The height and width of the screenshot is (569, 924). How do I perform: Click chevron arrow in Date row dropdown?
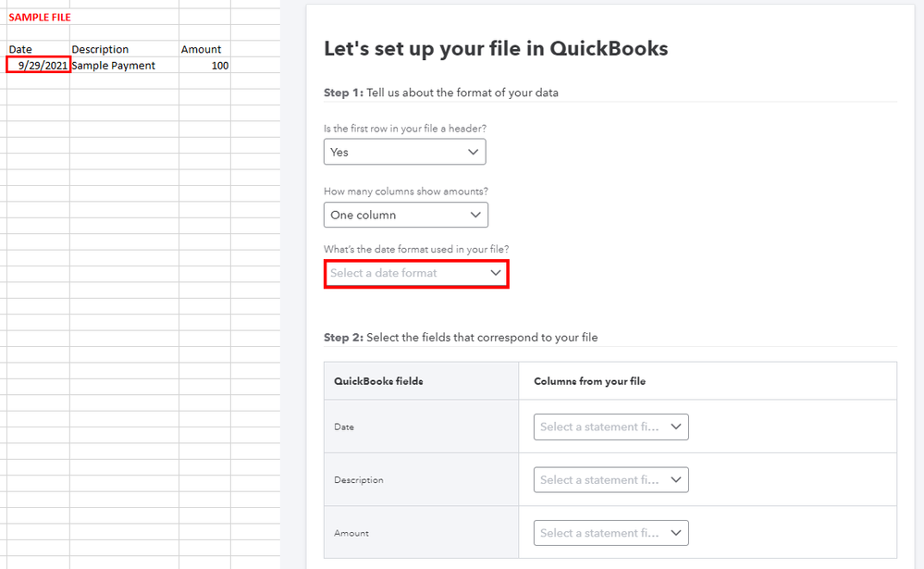click(x=676, y=427)
